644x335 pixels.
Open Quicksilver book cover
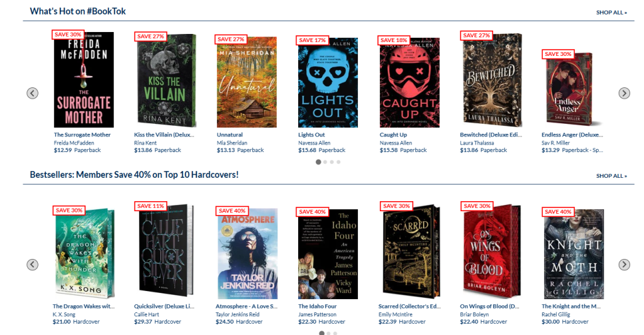[166, 251]
